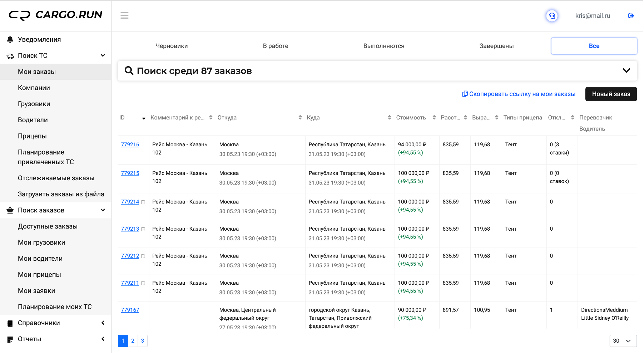This screenshot has height=353, width=644.
Task: Go to page 2 of orders
Action: tap(133, 341)
